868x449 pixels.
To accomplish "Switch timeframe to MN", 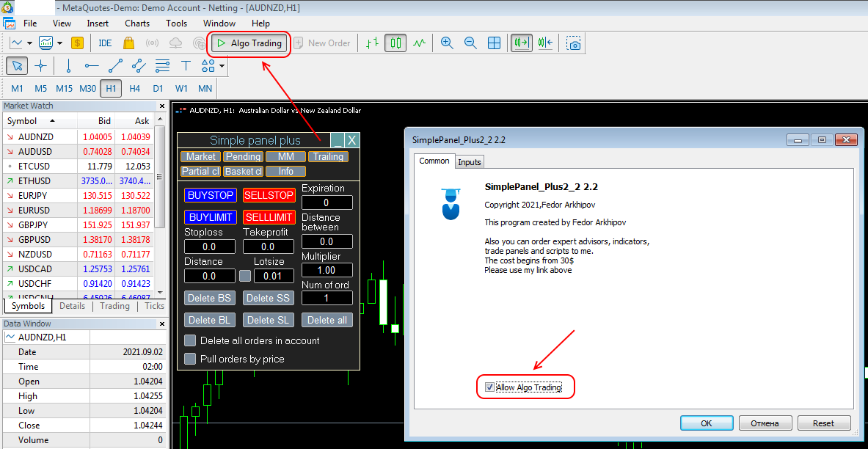I will 205,89.
